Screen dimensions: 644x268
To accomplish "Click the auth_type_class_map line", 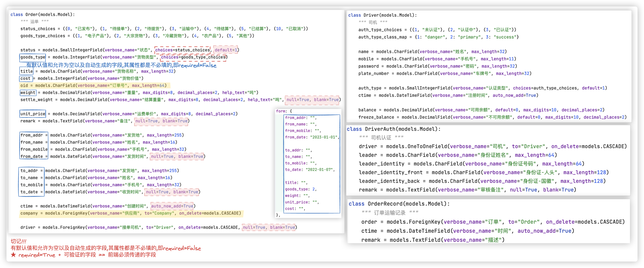I will (x=438, y=37).
